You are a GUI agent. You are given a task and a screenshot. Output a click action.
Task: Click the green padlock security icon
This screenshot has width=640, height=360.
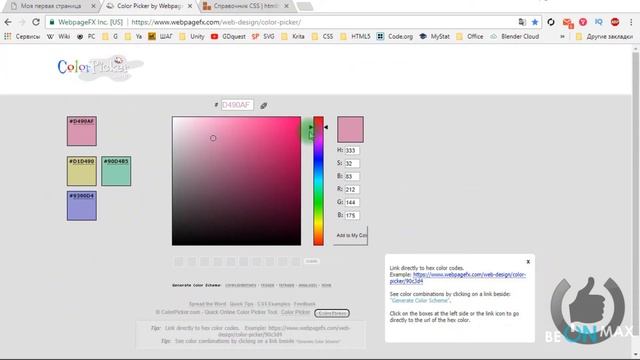[52, 22]
